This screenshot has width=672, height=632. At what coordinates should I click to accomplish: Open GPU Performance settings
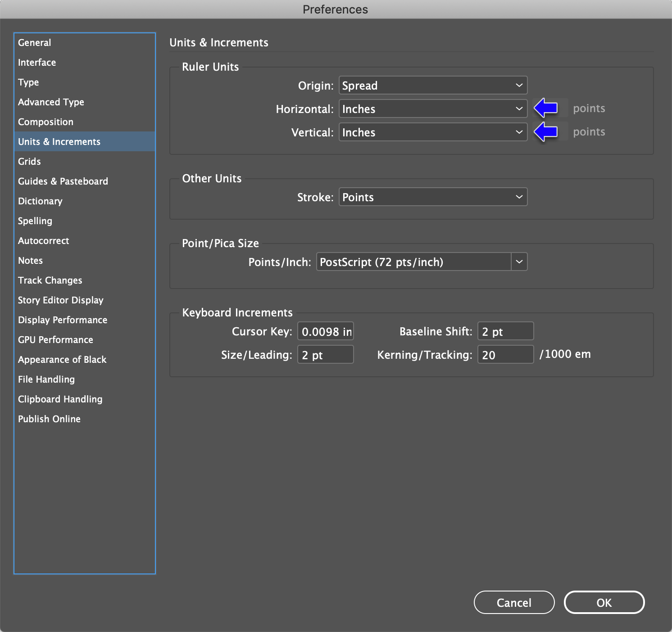(x=85, y=340)
